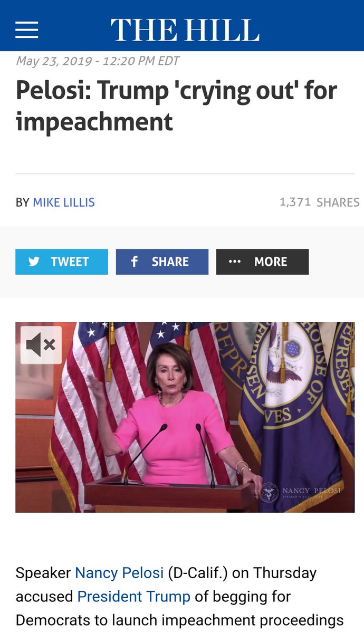Click the headline about Trump impeachment

tap(176, 105)
